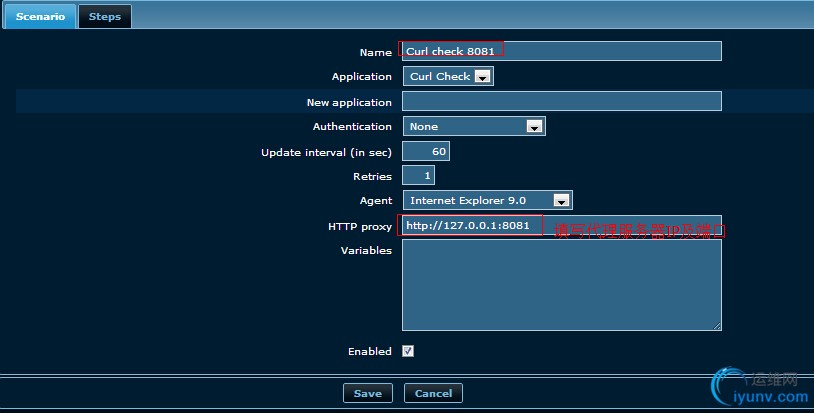Cancel editing the scenario

point(433,393)
